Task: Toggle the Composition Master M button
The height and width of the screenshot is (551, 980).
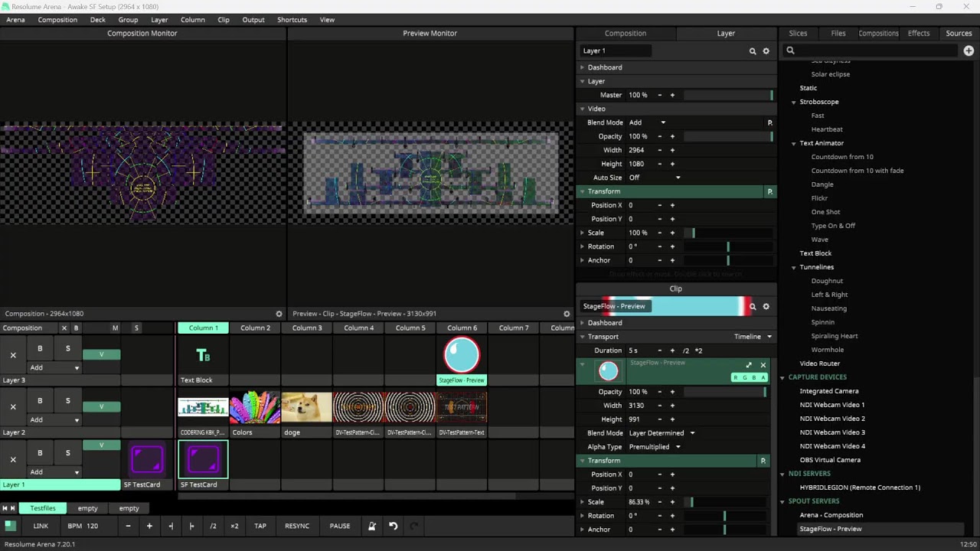Action: (115, 328)
